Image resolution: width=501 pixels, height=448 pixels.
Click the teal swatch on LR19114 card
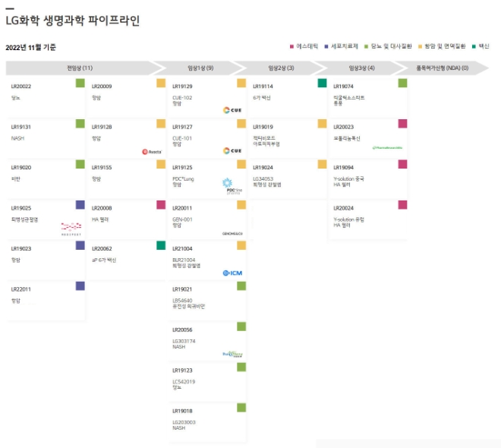(322, 84)
